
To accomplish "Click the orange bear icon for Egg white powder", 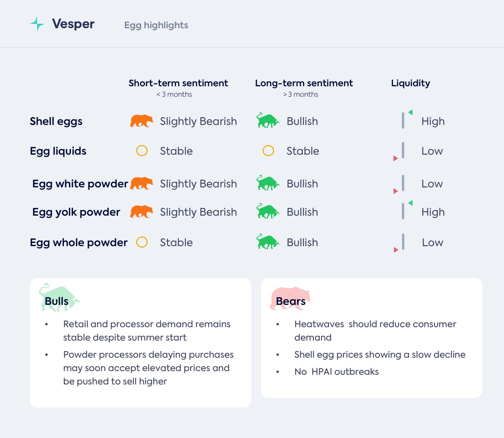I will (x=141, y=183).
